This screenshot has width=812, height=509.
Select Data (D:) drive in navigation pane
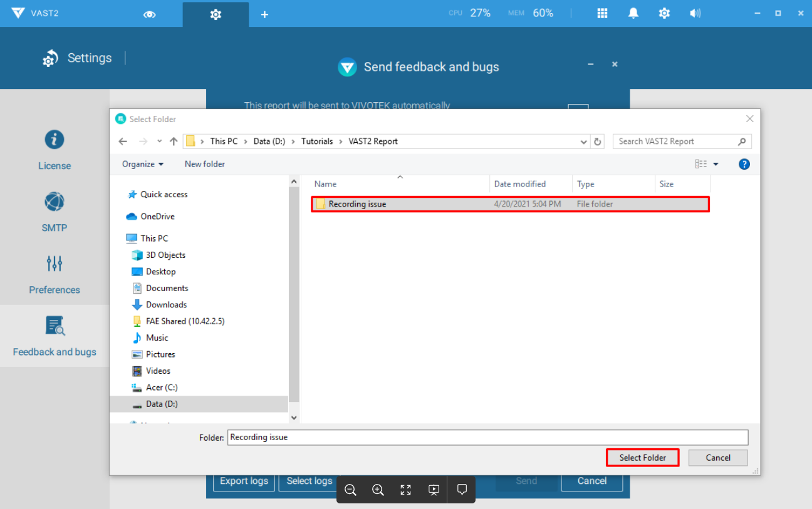point(199,404)
